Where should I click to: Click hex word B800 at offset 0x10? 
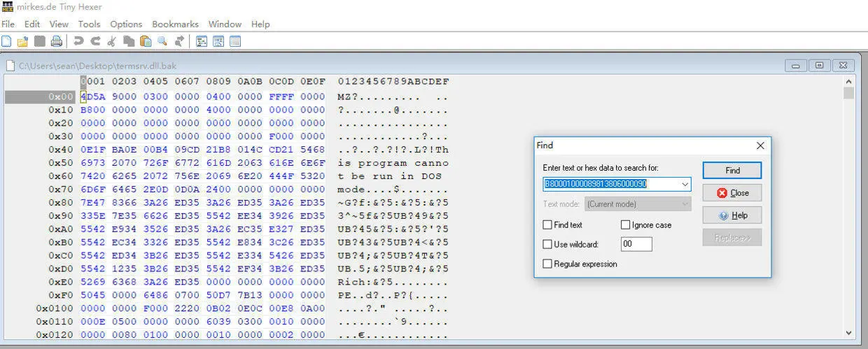click(93, 110)
